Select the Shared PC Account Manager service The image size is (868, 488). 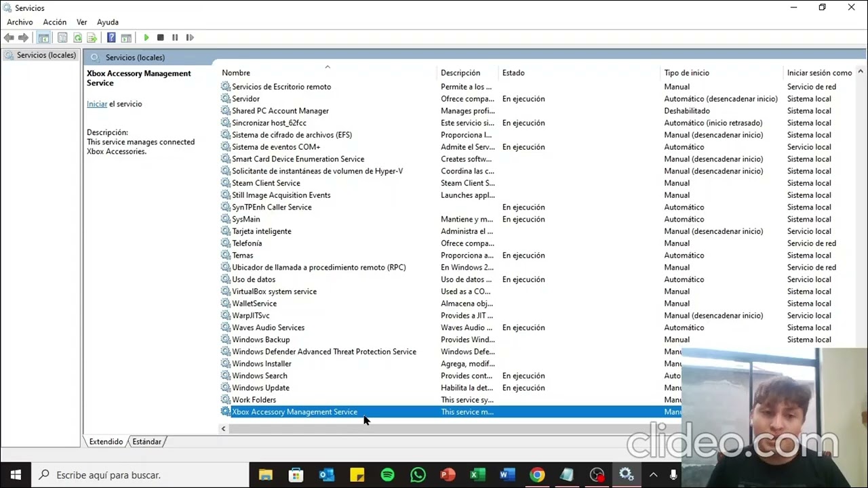[x=280, y=111]
